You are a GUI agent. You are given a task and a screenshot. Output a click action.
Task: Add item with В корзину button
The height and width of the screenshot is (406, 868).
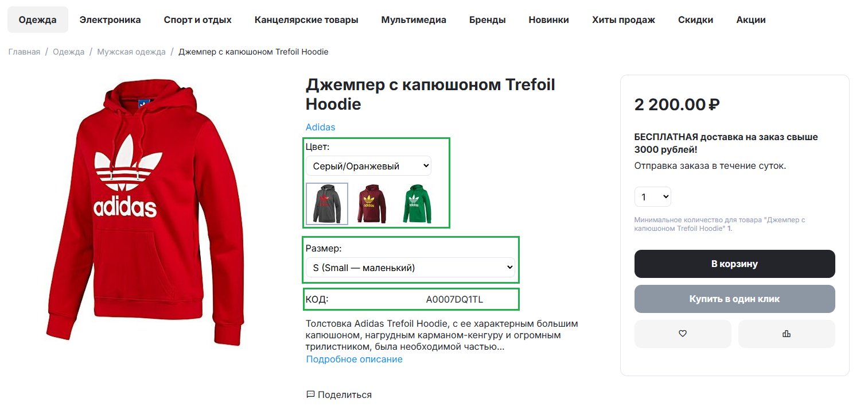[x=735, y=264]
